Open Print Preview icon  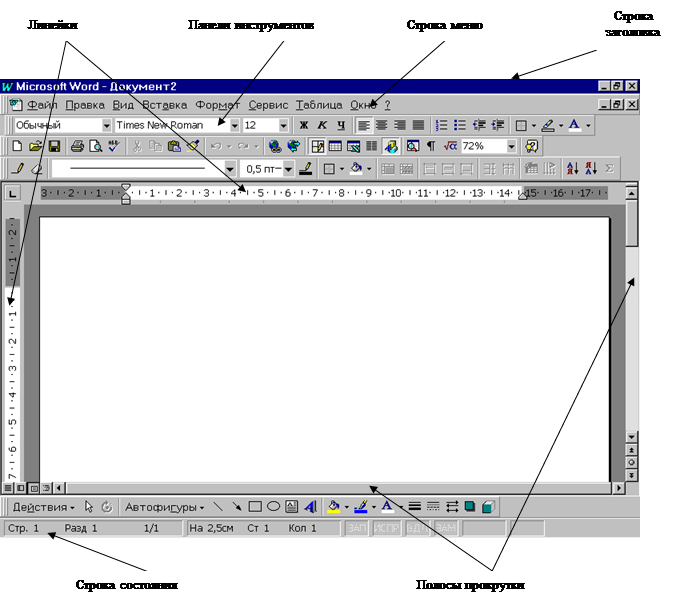click(x=95, y=146)
